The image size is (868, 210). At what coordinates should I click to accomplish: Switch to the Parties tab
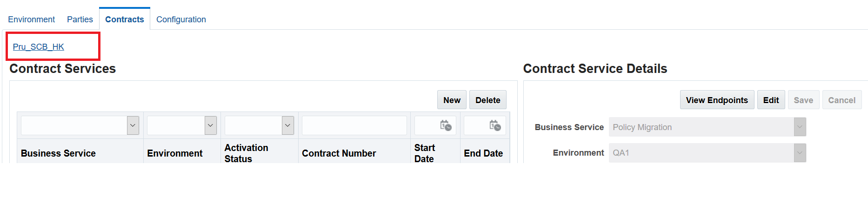80,20
